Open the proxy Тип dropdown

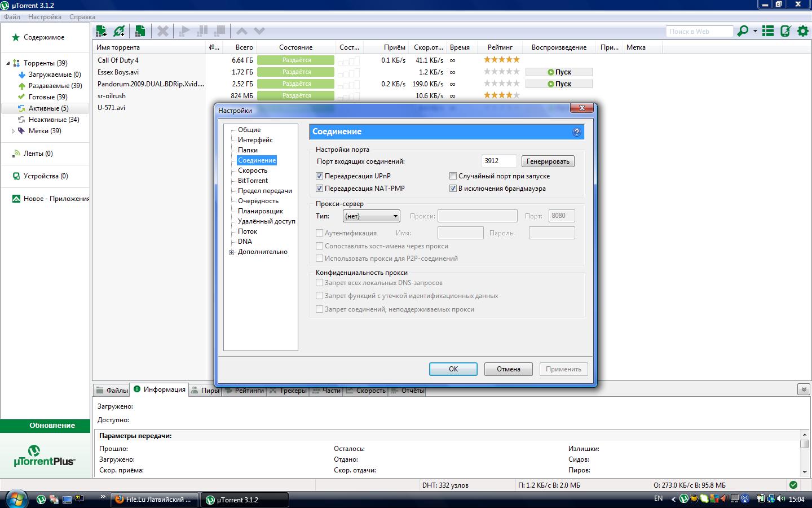coord(371,216)
